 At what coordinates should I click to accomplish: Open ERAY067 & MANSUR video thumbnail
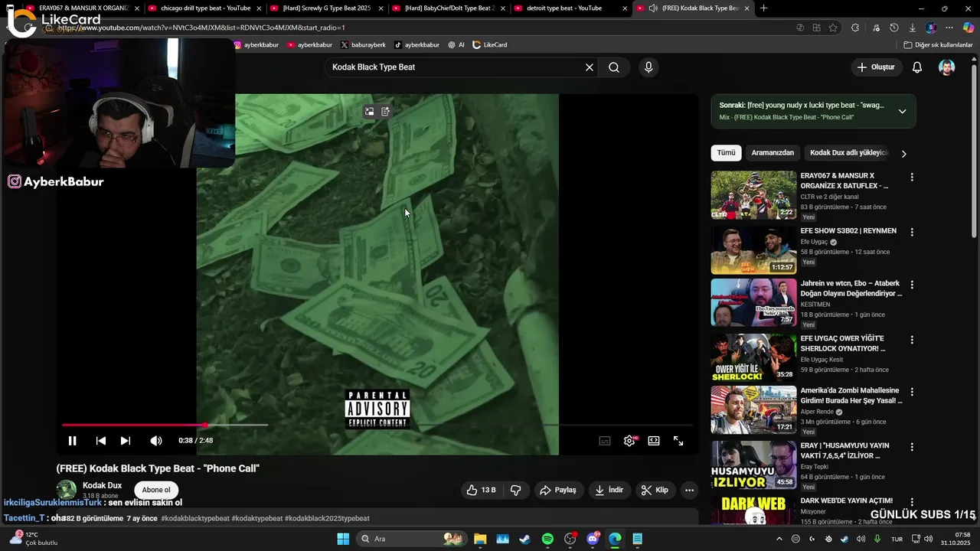[x=753, y=195]
